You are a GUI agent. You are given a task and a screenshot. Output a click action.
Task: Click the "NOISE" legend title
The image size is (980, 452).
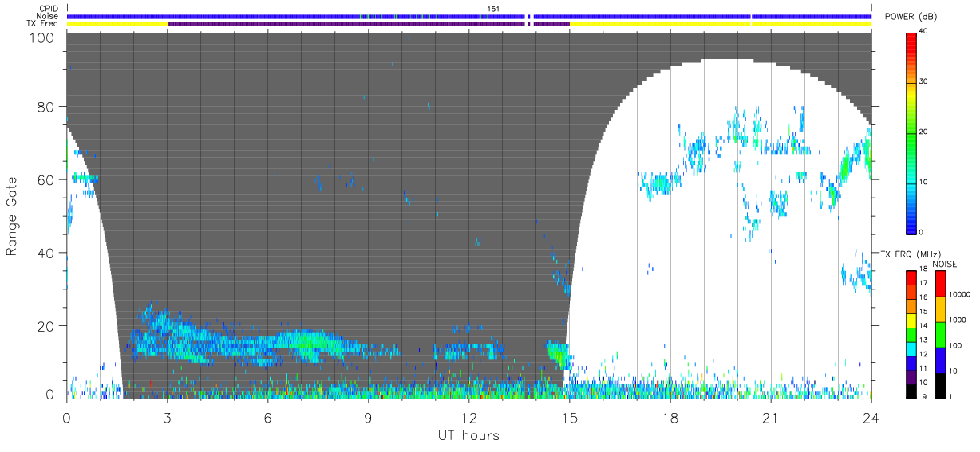[x=945, y=264]
